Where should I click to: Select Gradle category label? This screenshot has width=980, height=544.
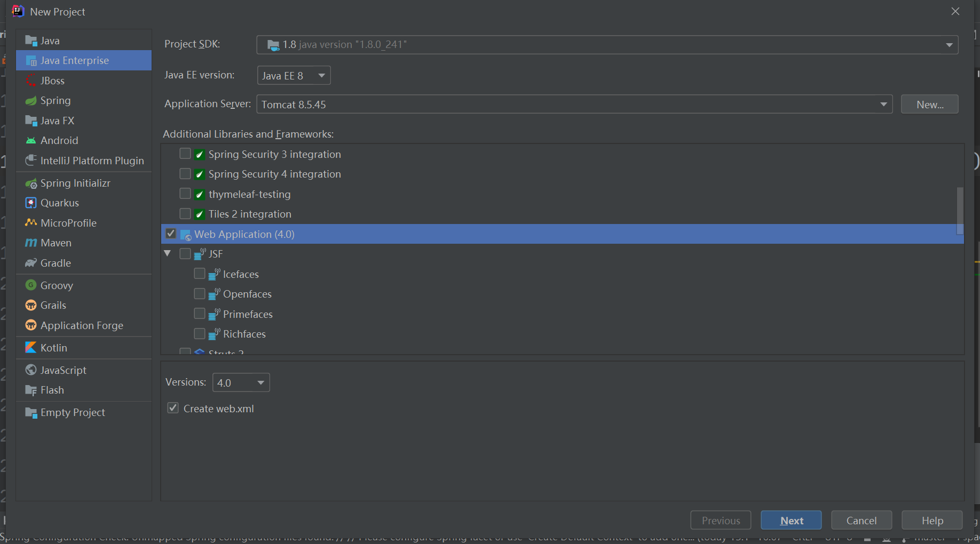pos(56,263)
